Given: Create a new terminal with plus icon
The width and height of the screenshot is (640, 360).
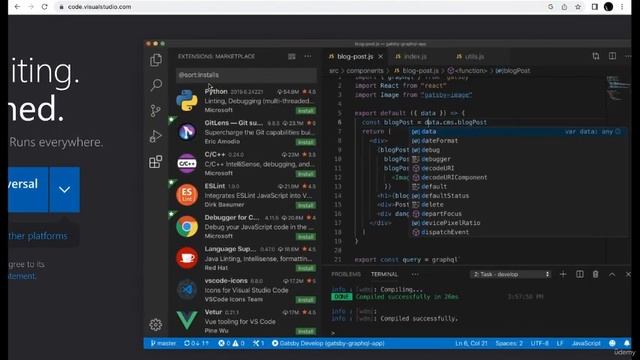Looking at the screenshot, I should 563,274.
